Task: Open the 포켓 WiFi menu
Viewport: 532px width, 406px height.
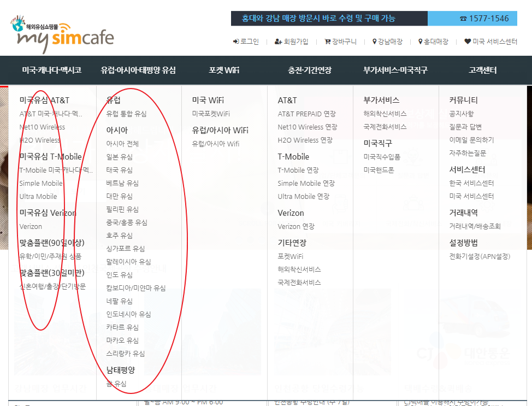Action: [224, 70]
